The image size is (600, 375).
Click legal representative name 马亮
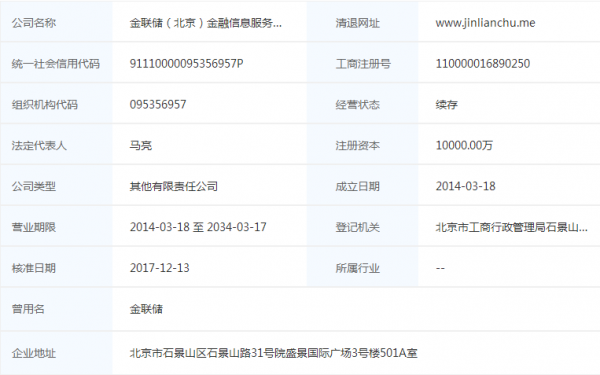[x=140, y=145]
